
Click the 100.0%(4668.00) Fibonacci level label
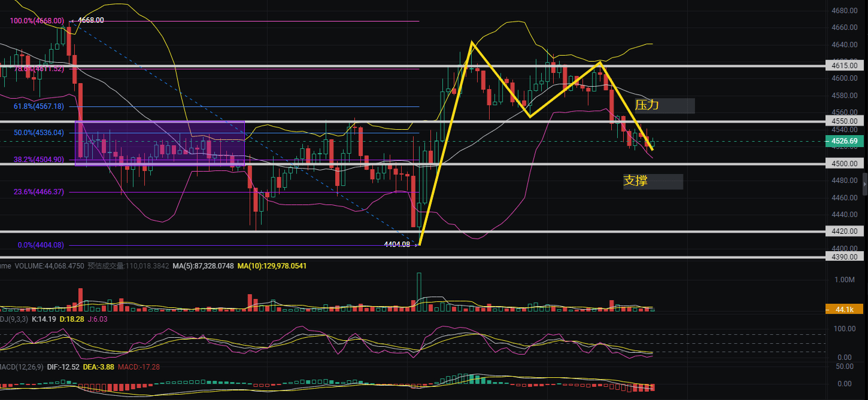[x=37, y=21]
